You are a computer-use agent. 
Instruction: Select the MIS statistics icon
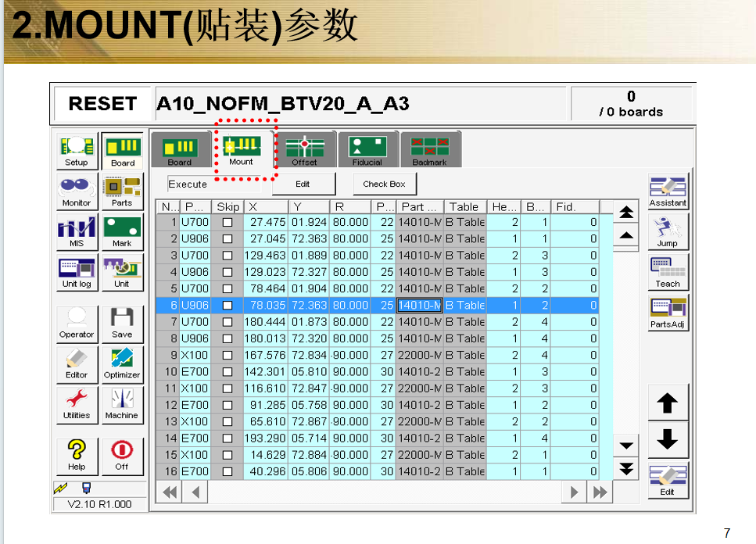[x=77, y=232]
